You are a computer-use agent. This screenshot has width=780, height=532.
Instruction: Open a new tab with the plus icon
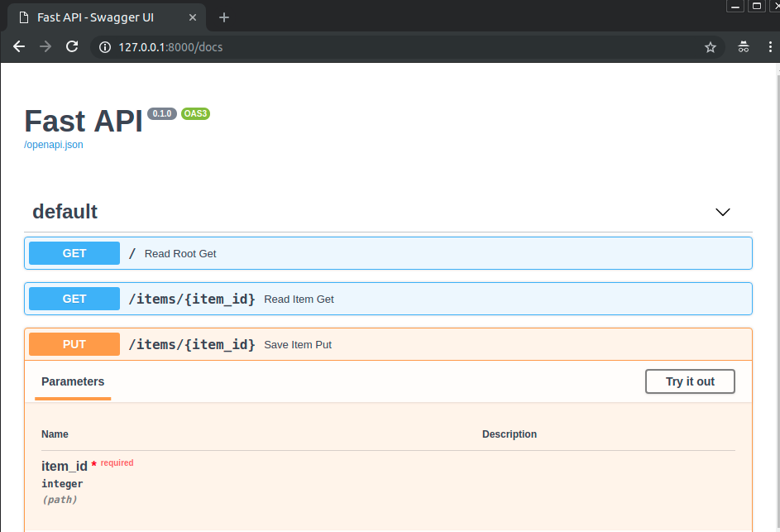point(224,17)
